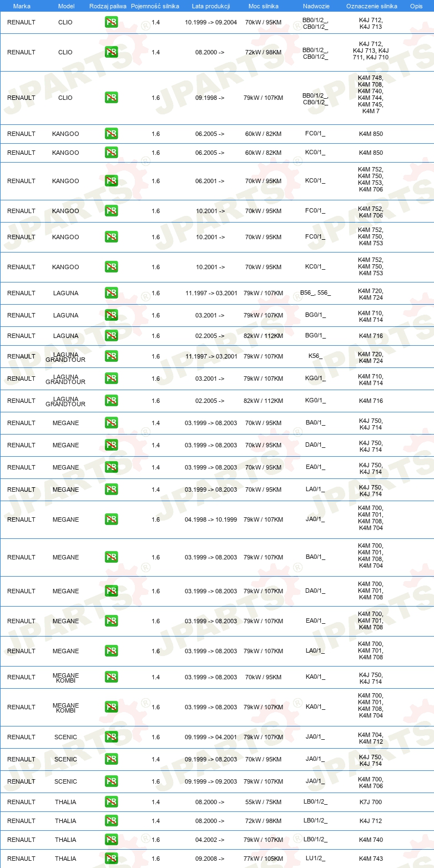Click fuel icon in Thalia 77kW / 105KM row
The height and width of the screenshot is (868, 434).
coord(111,859)
